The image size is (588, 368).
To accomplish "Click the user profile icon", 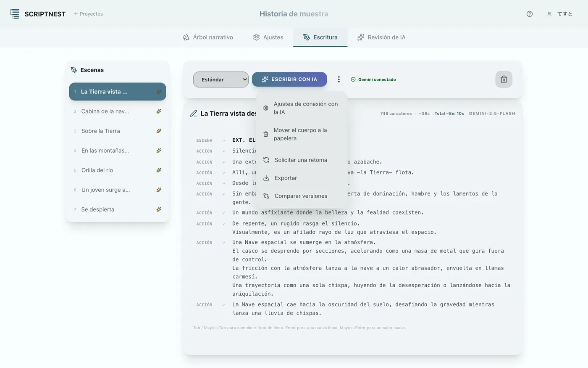I will click(549, 14).
